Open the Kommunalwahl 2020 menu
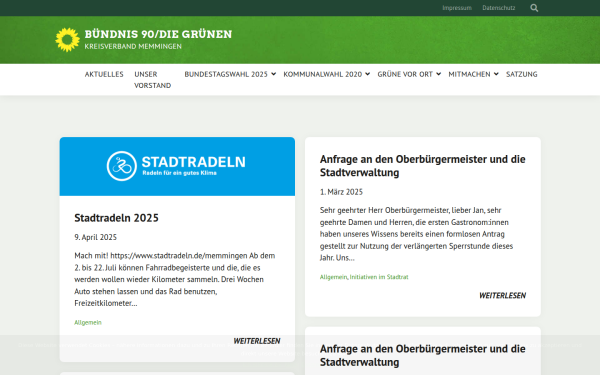This screenshot has width=600, height=375. tap(323, 74)
